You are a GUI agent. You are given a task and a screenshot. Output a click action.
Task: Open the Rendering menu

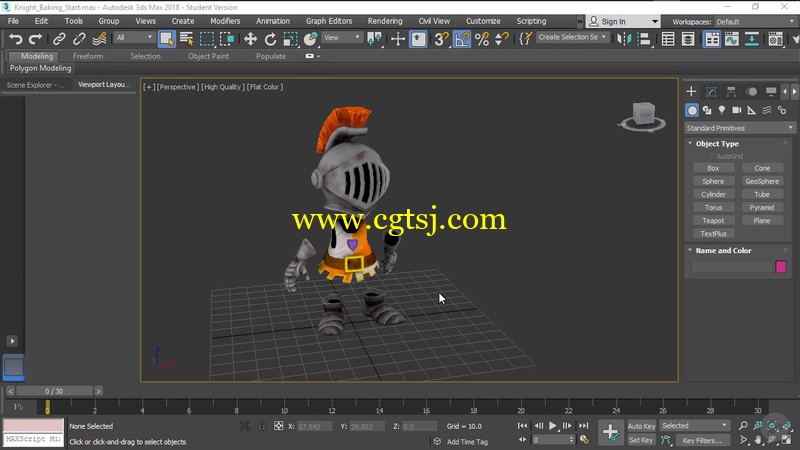(385, 21)
